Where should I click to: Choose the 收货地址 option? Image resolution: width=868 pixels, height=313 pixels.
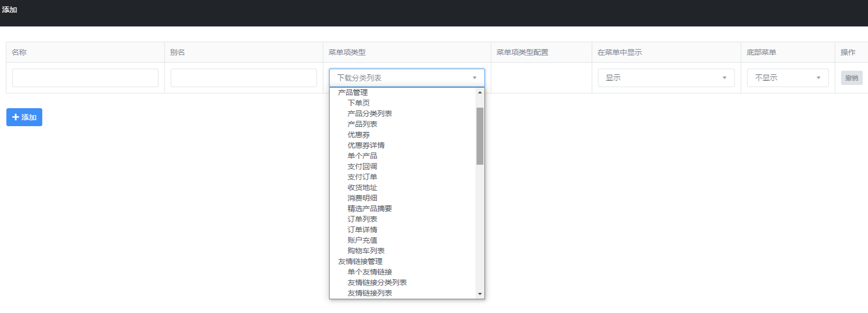(362, 187)
